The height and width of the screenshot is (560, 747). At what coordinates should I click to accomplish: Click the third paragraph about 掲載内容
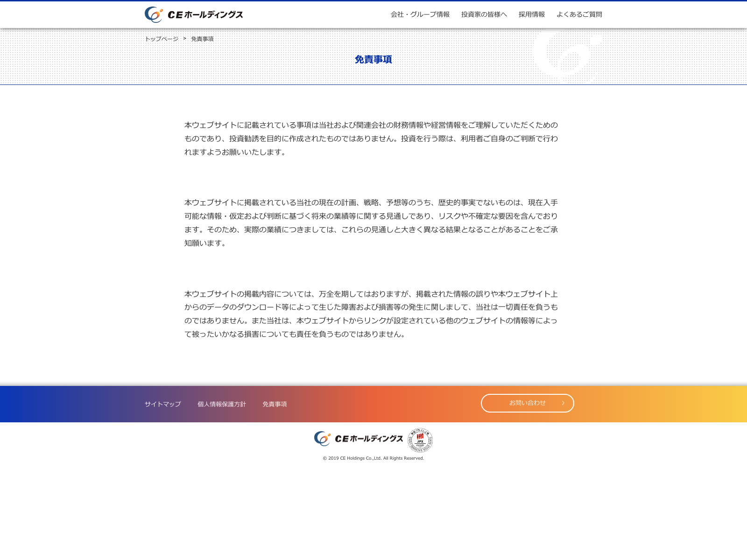click(x=371, y=314)
